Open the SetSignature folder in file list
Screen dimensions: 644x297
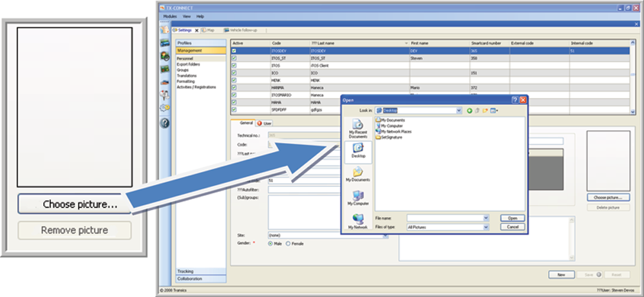click(390, 137)
